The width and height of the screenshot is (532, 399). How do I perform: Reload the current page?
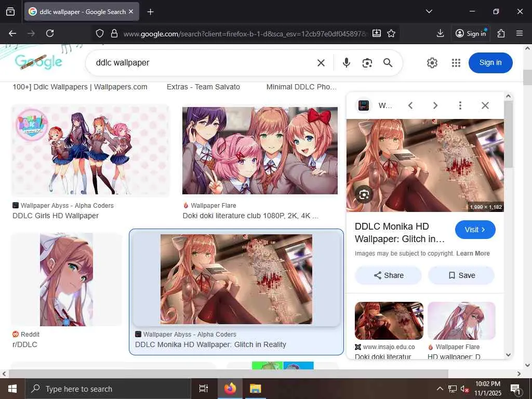[50, 33]
